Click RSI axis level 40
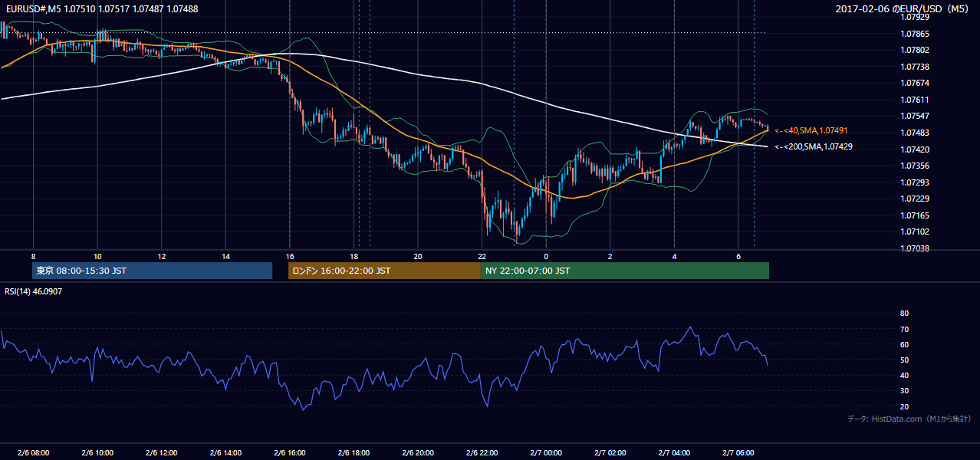 [x=904, y=376]
